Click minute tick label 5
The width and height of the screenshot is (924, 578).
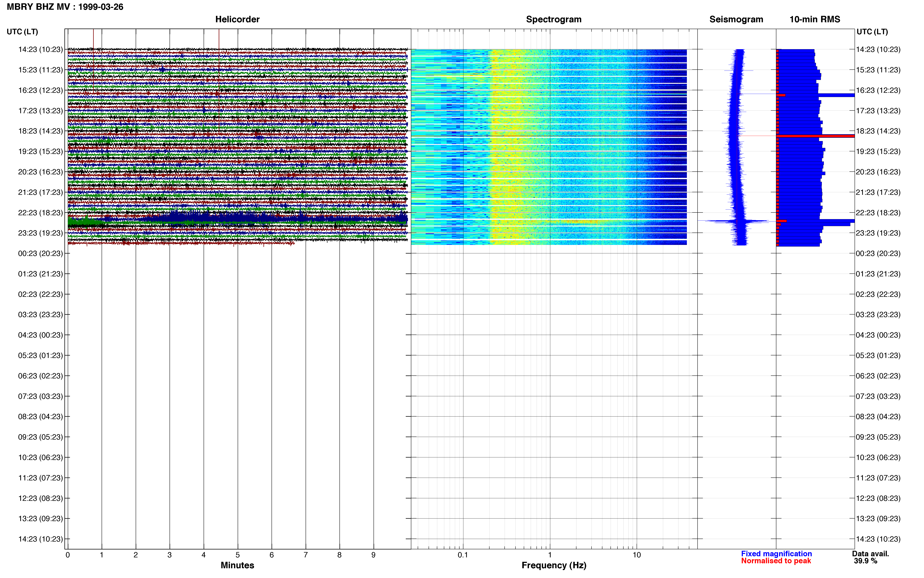pos(238,555)
